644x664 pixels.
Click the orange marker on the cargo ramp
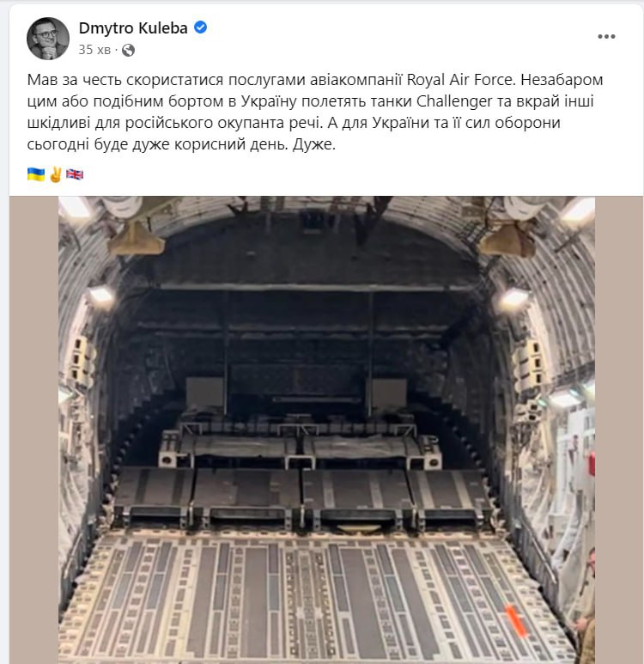pyautogui.click(x=514, y=620)
